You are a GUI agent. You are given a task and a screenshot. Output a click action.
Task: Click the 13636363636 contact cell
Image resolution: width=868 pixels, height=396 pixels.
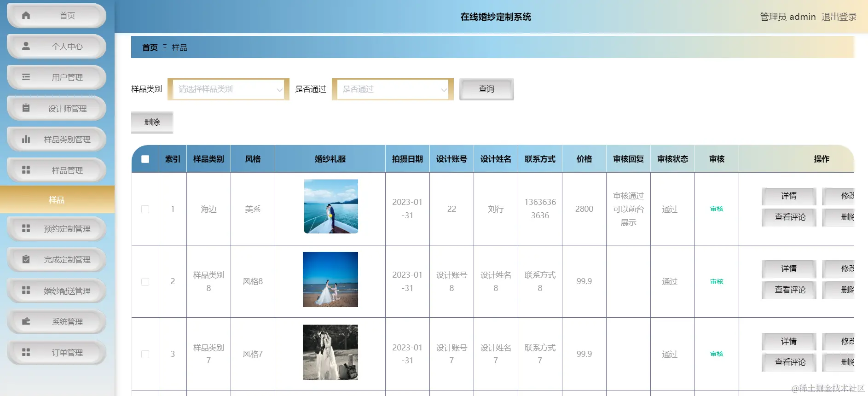540,209
